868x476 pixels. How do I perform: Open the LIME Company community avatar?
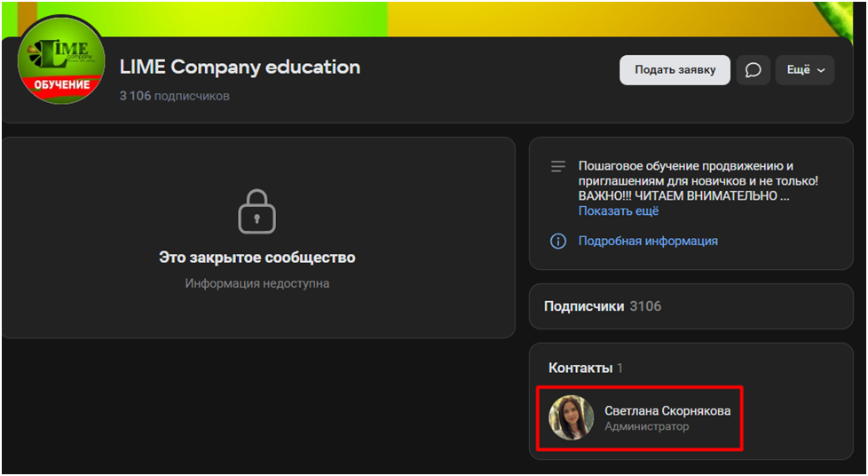(61, 59)
